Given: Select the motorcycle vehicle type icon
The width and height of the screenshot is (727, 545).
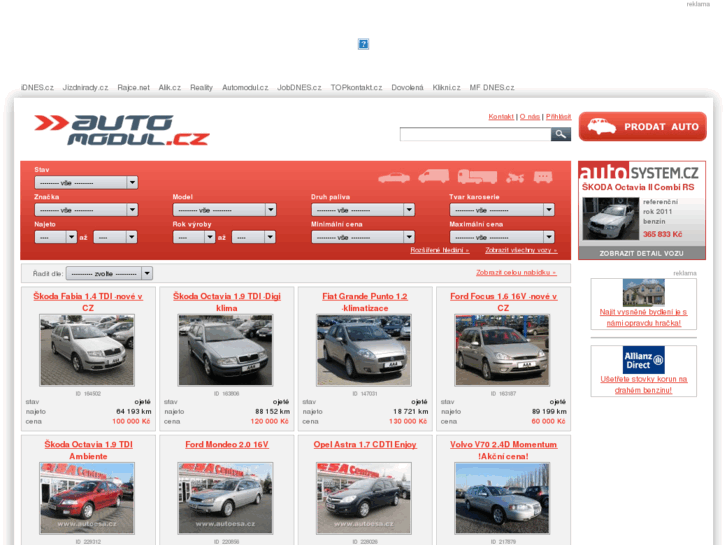Looking at the screenshot, I should 515,177.
